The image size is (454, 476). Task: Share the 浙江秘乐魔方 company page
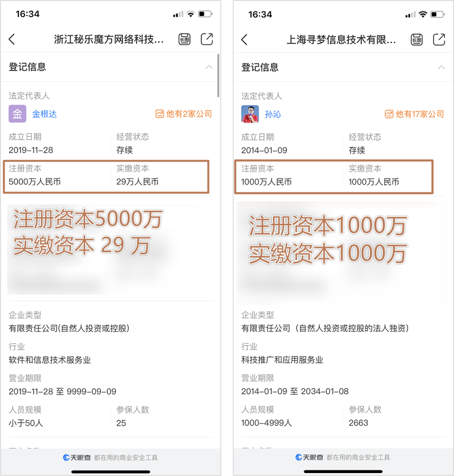tap(207, 39)
